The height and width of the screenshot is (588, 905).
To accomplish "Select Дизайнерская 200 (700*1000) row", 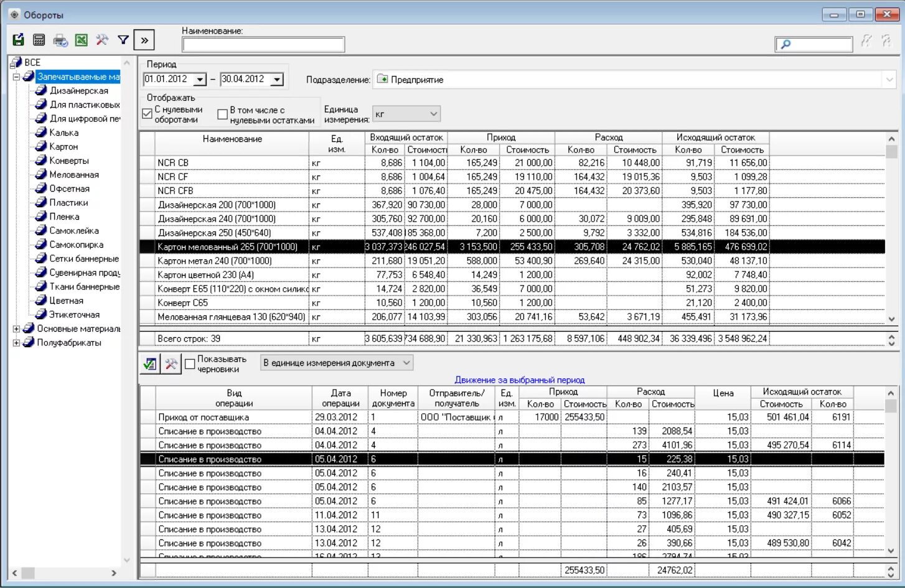I will [x=512, y=205].
